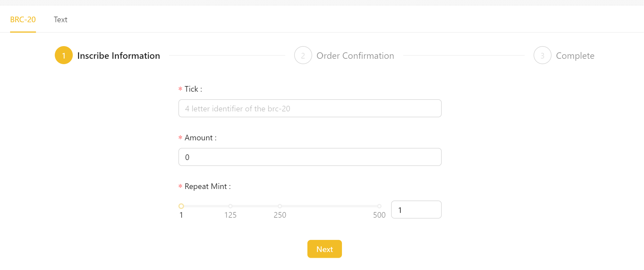Select the Inscribe Information step label
Screen dimensions: 644x270
pyautogui.click(x=118, y=56)
